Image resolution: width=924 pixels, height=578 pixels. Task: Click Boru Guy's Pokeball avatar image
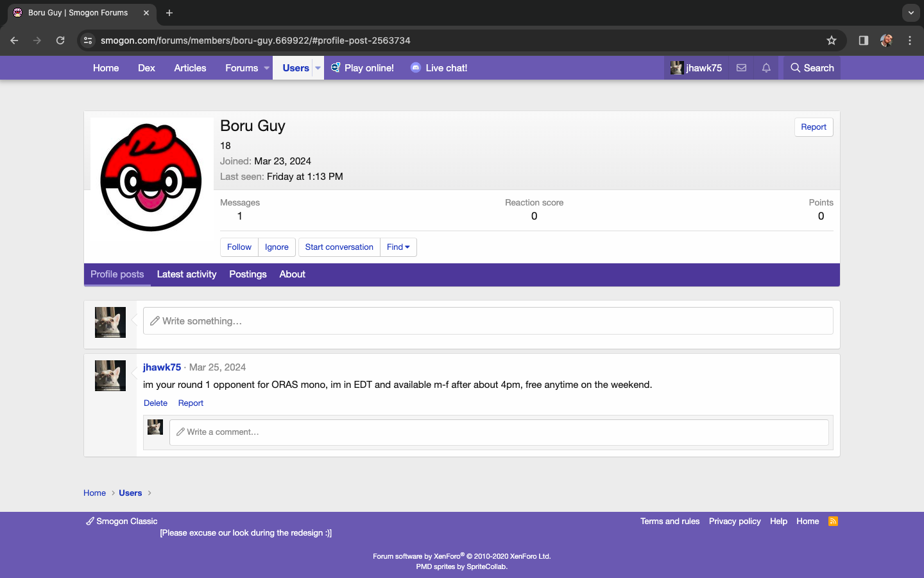point(151,178)
